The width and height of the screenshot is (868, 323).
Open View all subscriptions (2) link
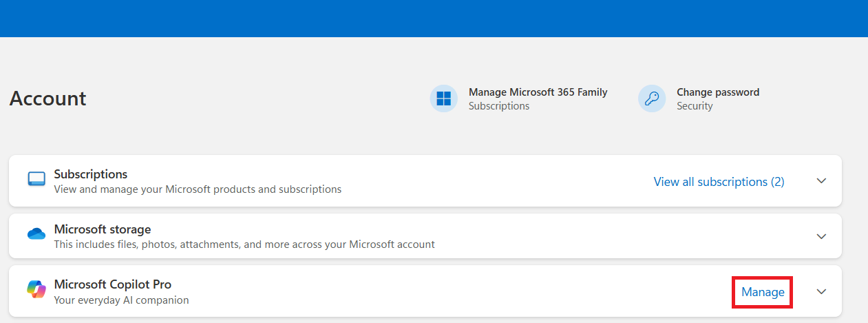(719, 182)
